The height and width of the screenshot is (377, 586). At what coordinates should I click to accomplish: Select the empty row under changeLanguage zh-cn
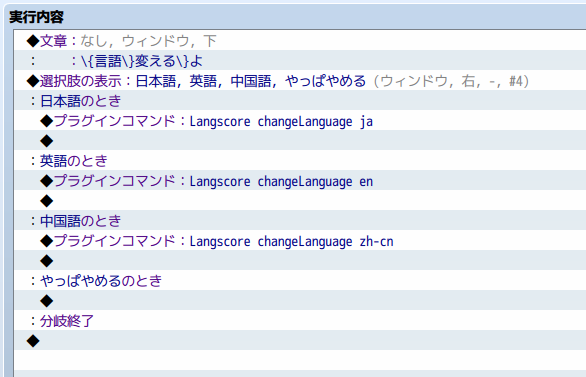point(300,260)
